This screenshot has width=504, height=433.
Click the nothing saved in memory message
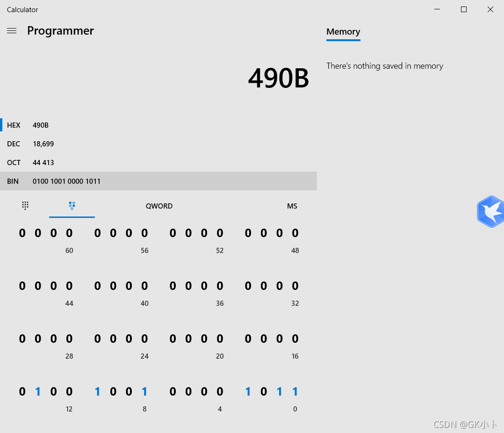[x=385, y=66]
